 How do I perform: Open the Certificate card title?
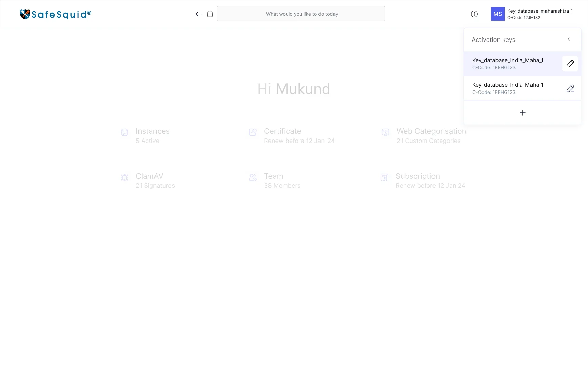(x=283, y=131)
